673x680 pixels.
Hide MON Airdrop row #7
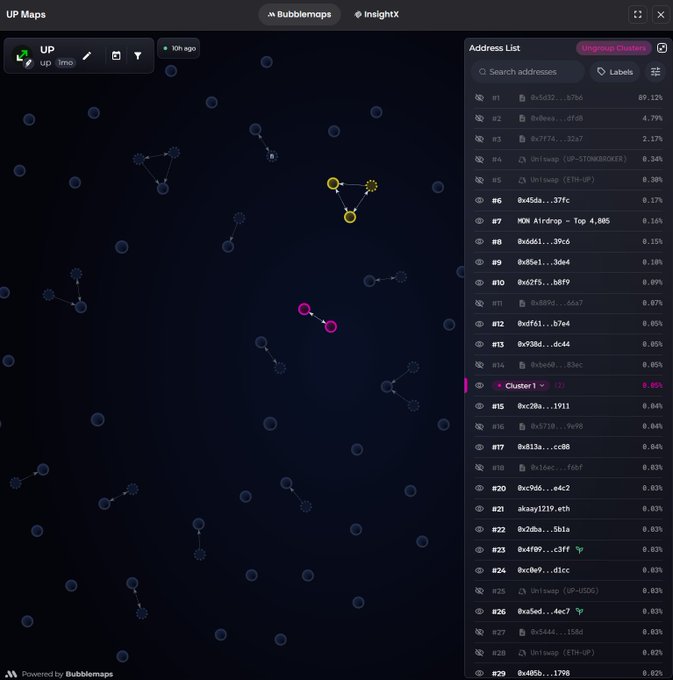pyautogui.click(x=479, y=221)
